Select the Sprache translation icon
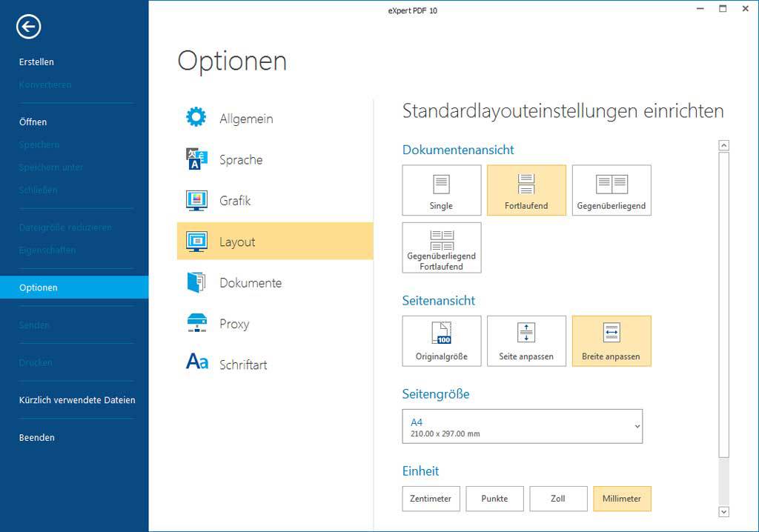Viewport: 759px width, 532px height. click(196, 159)
